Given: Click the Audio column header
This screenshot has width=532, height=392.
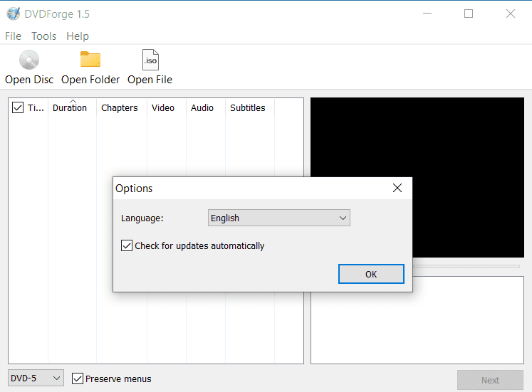Looking at the screenshot, I should (x=206, y=107).
